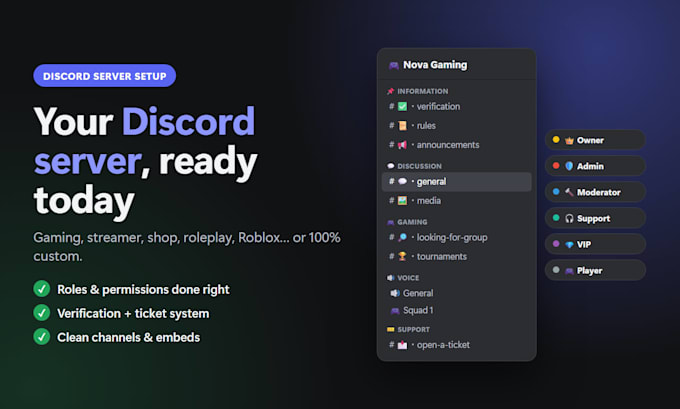Click the hammer icon on Moderator role
Screen dimensions: 680x409
point(569,192)
